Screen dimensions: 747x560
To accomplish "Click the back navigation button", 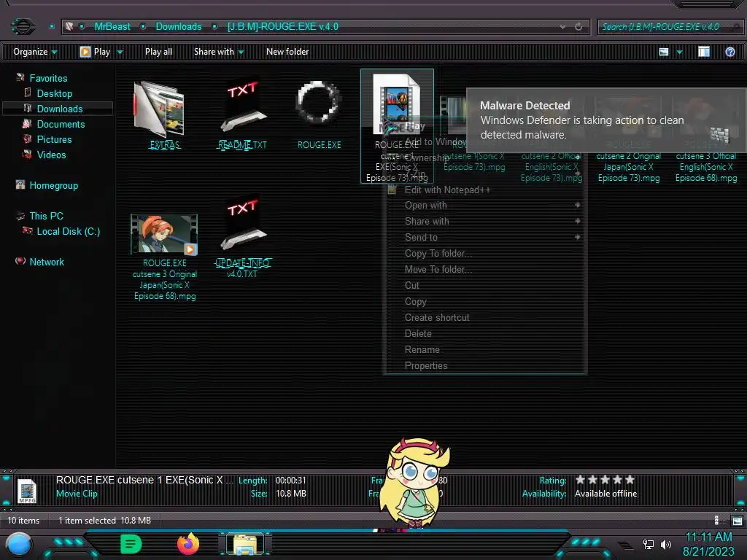I will [23, 26].
